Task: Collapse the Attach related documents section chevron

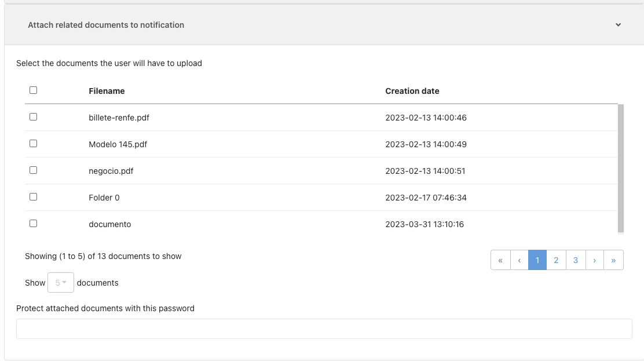Action: 618,25
